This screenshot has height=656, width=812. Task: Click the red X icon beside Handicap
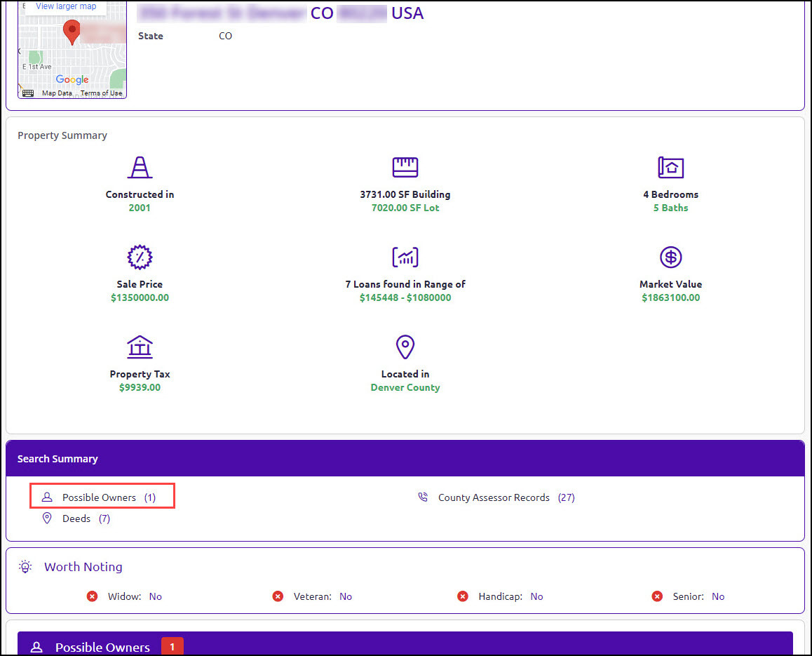click(463, 596)
